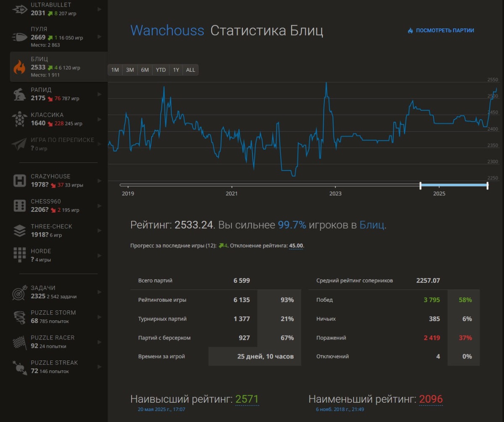504x422 pixels.
Task: Open lowest rating 2096 game
Action: point(431,399)
